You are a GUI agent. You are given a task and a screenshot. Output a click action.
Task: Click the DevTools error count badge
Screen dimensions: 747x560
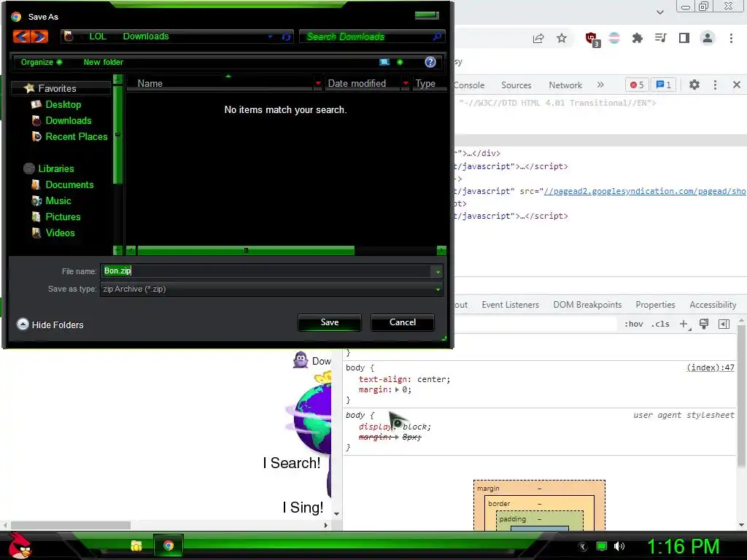click(637, 85)
